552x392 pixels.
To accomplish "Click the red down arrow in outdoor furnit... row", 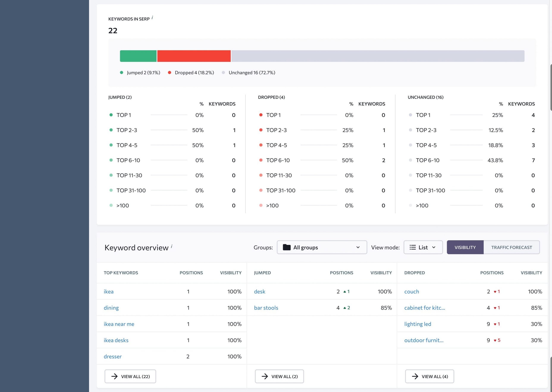I will pyautogui.click(x=495, y=341).
